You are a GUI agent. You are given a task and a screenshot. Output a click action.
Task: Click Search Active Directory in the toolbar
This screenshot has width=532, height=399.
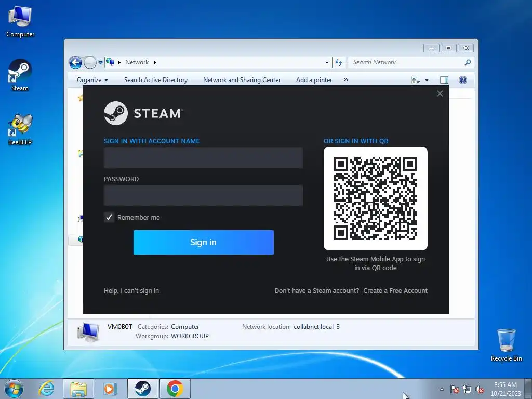click(156, 80)
